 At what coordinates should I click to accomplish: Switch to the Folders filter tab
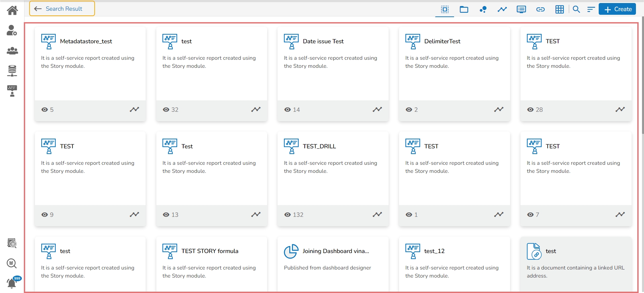tap(464, 9)
